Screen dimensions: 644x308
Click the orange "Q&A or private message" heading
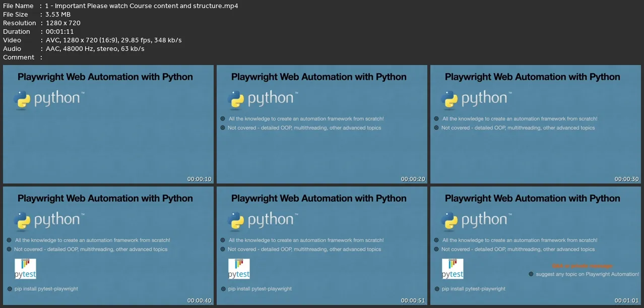pyautogui.click(x=582, y=266)
